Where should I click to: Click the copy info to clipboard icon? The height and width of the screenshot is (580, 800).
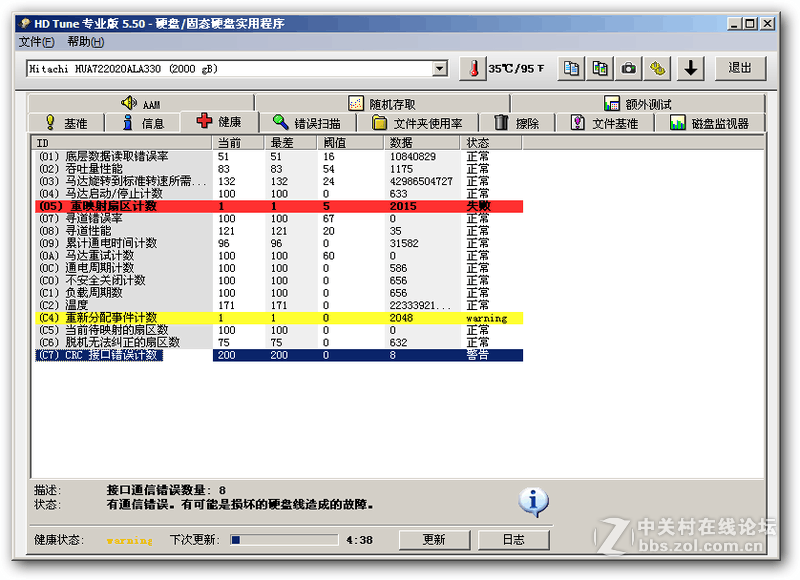[x=571, y=68]
